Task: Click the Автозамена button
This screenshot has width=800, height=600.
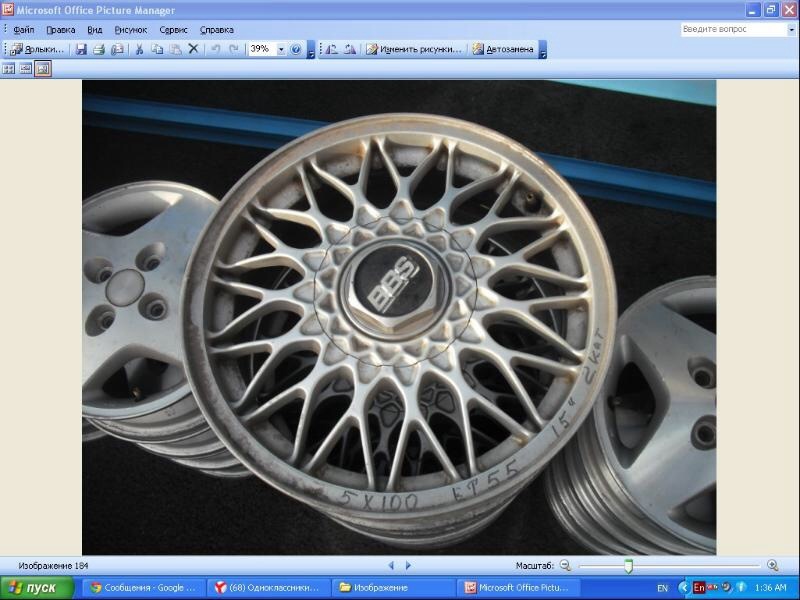Action: tap(503, 49)
